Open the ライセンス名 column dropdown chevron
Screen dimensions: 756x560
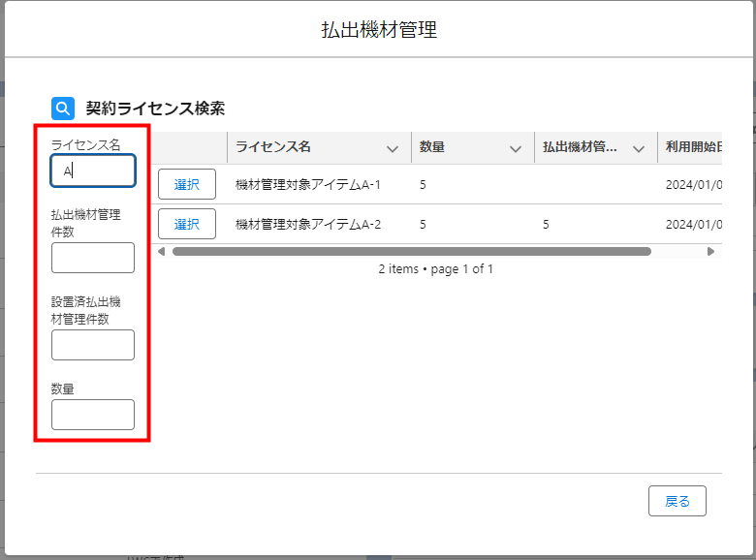point(393,148)
